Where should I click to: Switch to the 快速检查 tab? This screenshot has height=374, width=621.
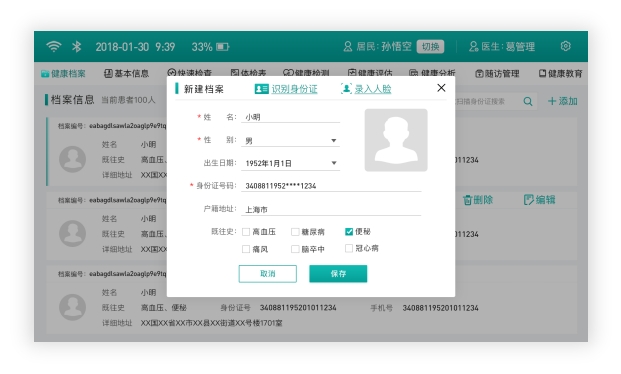click(x=189, y=73)
